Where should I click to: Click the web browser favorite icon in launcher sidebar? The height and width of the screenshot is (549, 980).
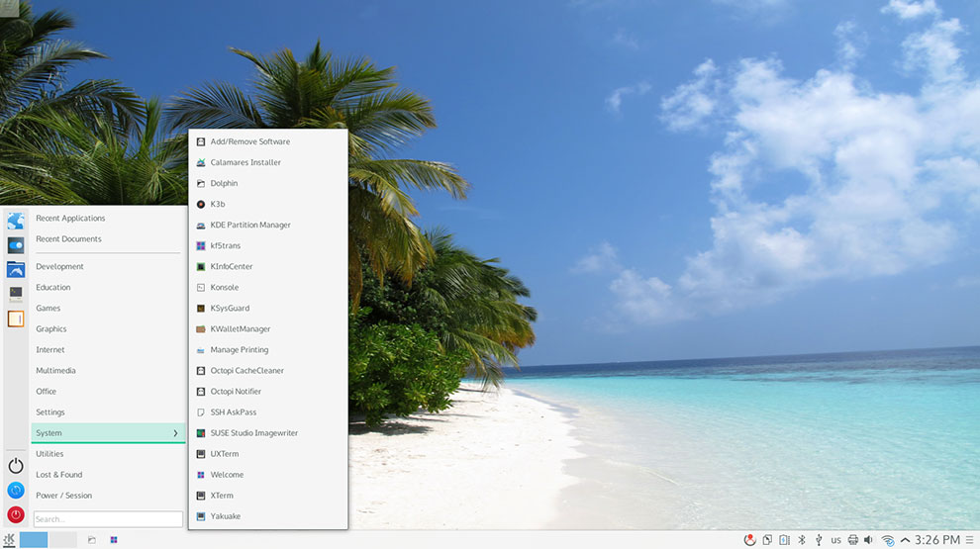tap(16, 221)
